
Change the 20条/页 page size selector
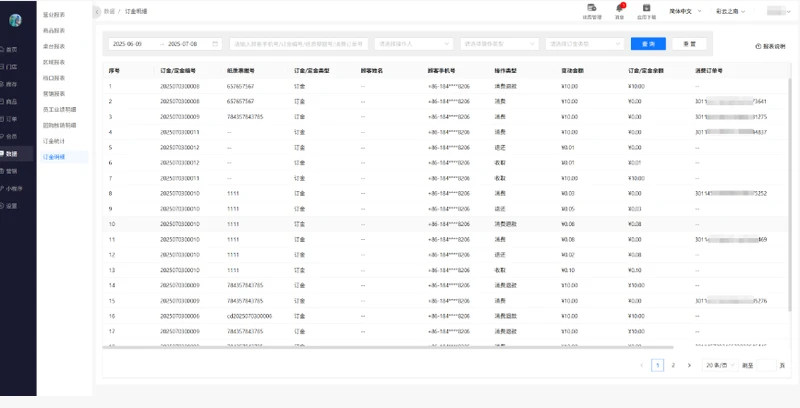click(x=718, y=366)
